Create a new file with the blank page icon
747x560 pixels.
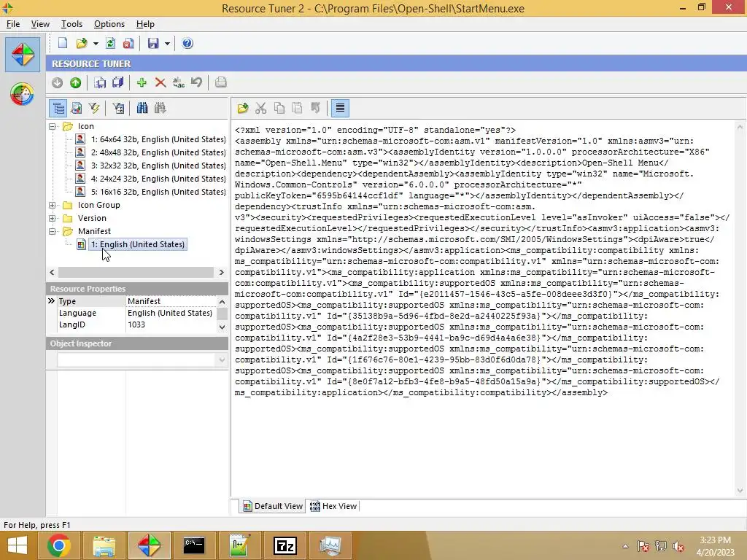click(63, 43)
